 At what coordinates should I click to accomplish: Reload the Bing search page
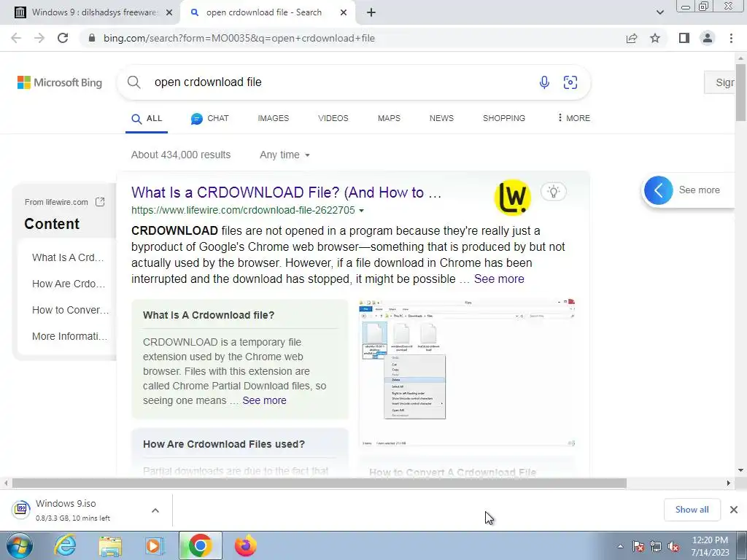pos(63,38)
